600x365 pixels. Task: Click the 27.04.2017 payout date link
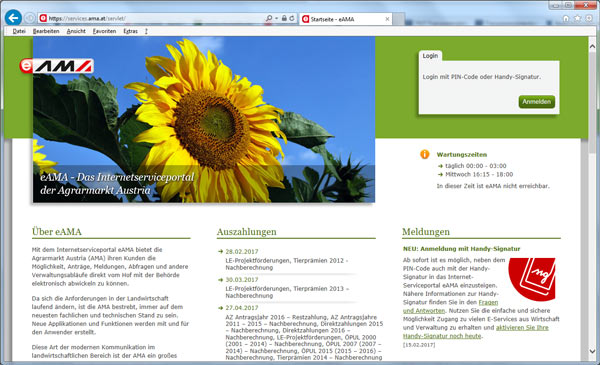(x=242, y=308)
